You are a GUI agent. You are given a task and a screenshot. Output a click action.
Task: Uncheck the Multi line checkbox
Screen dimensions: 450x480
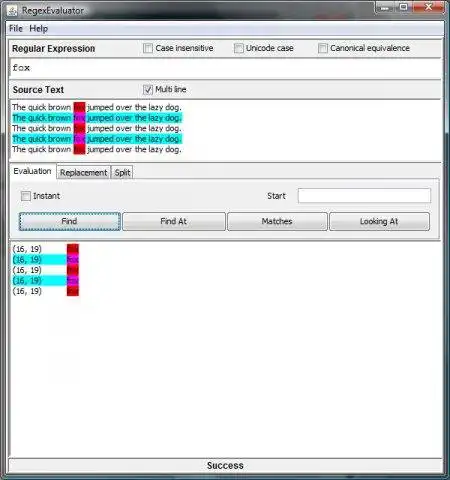[x=148, y=90]
